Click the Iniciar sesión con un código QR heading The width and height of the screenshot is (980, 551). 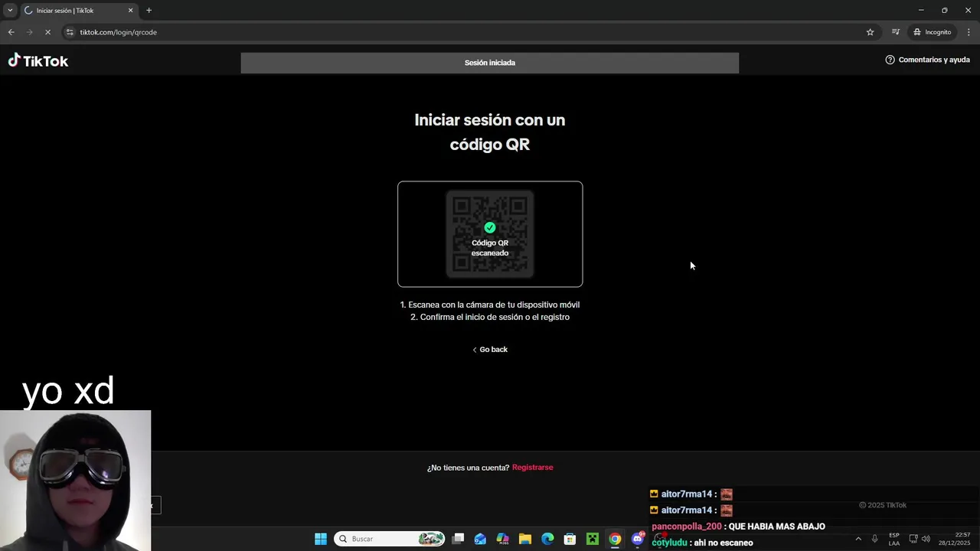(490, 132)
